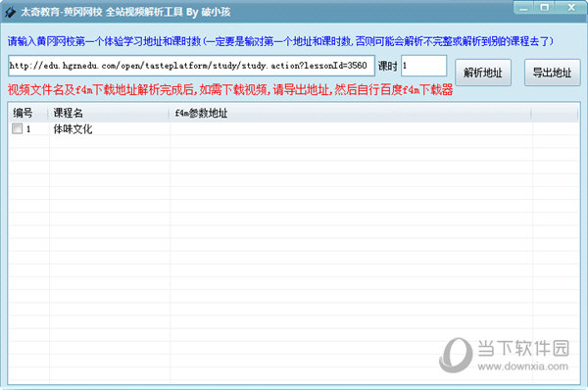Sort by the 编号 column header
Image resolution: width=588 pixels, height=390 pixels.
tap(27, 113)
